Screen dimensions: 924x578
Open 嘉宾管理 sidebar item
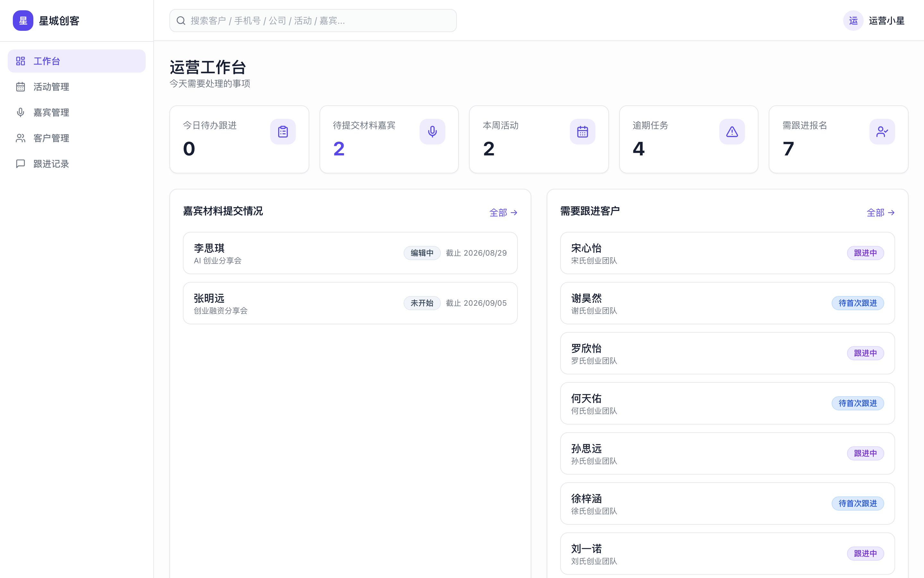click(76, 112)
